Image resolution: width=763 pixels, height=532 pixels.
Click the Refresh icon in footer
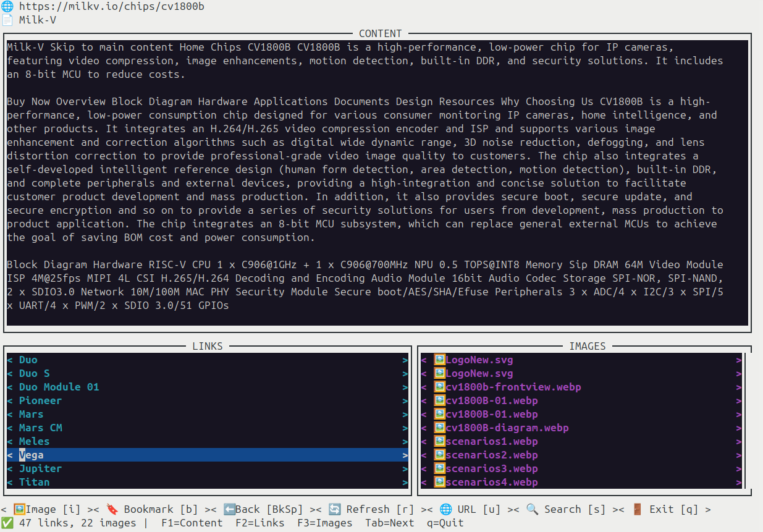334,510
